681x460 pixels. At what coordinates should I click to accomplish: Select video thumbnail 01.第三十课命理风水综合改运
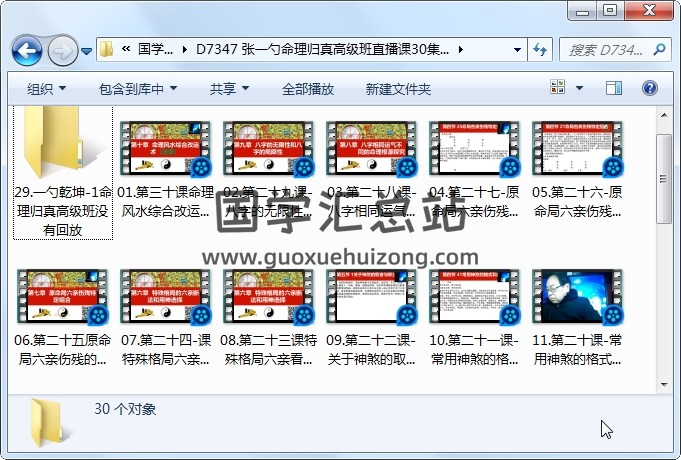tap(165, 149)
